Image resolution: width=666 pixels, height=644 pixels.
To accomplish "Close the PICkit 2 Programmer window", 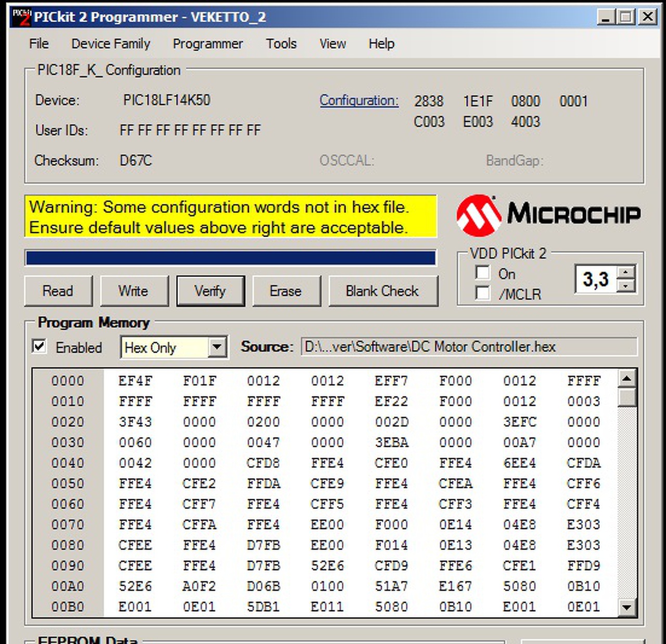I will coord(648,17).
